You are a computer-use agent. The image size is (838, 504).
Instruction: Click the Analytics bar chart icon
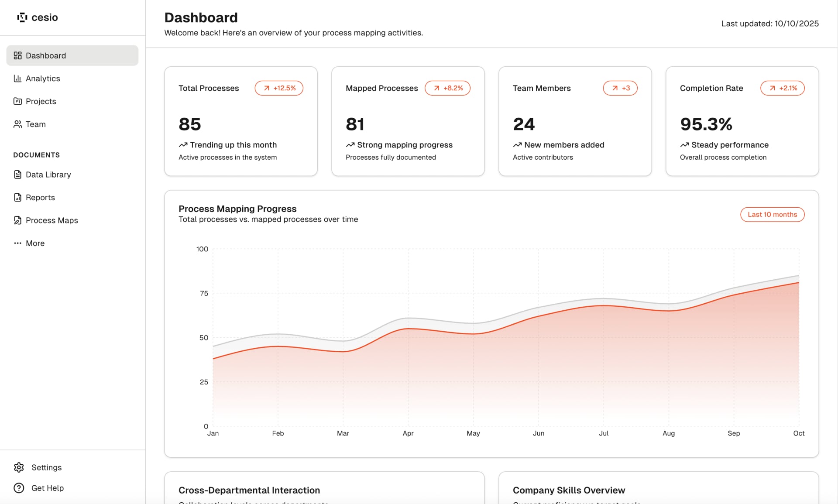coord(17,79)
